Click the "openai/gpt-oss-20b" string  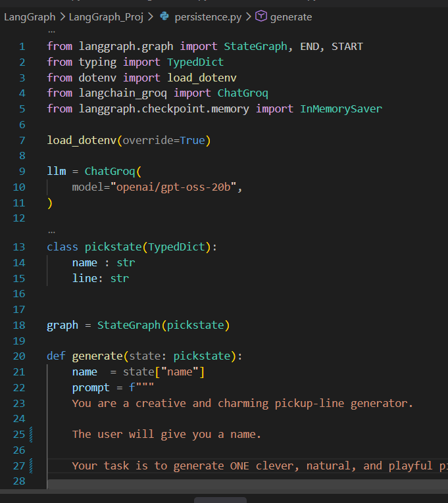click(x=173, y=187)
